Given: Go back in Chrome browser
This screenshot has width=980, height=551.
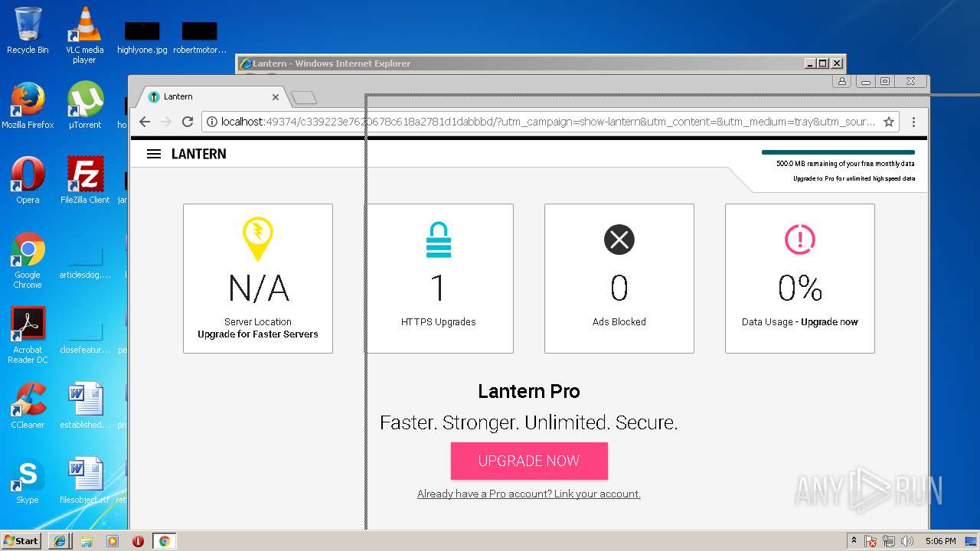Looking at the screenshot, I should pyautogui.click(x=145, y=122).
